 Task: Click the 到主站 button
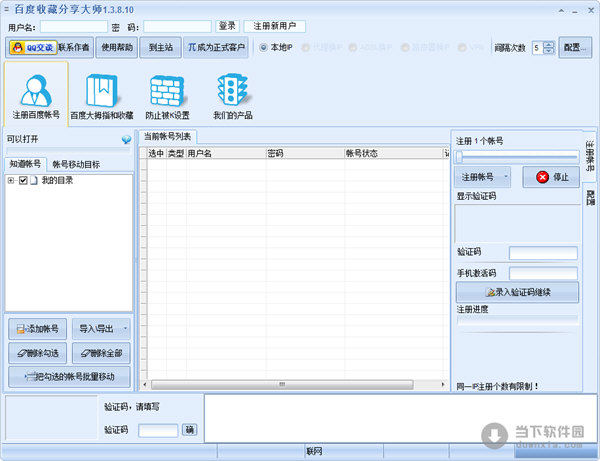(x=161, y=47)
